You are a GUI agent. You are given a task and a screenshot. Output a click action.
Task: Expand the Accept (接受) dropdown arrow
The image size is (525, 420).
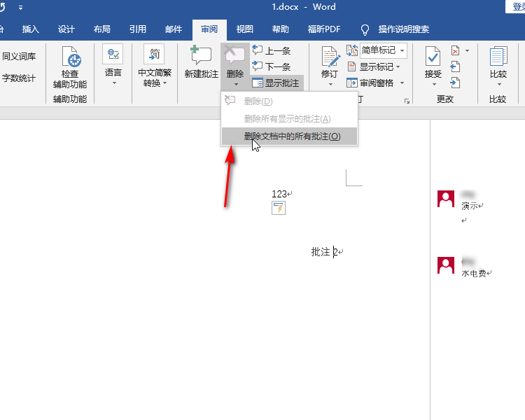pyautogui.click(x=434, y=85)
